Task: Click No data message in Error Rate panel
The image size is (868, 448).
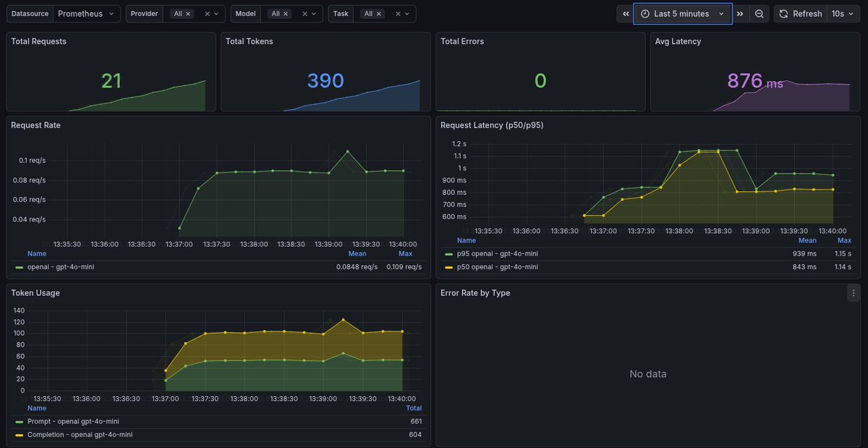Action: [648, 374]
